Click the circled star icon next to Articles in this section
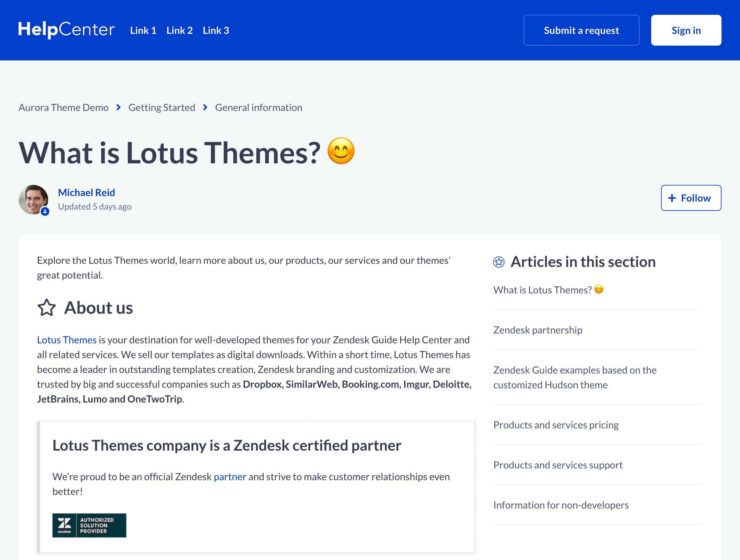This screenshot has height=560, width=740. pos(499,262)
